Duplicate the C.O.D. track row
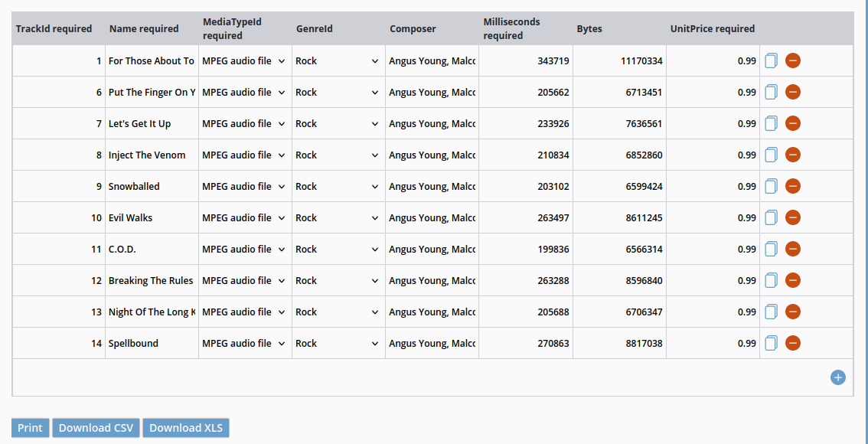Screen dimensions: 868x444 coord(771,249)
